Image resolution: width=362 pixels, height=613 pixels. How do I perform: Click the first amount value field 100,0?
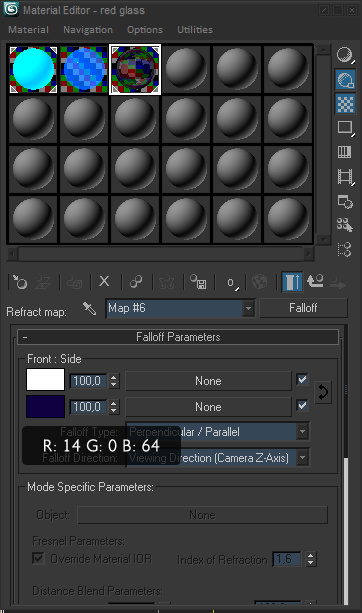(x=88, y=381)
